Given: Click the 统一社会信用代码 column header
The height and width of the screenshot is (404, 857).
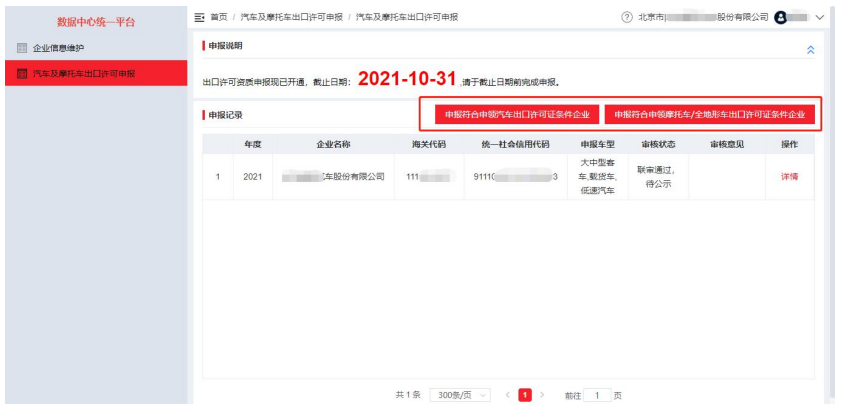Looking at the screenshot, I should (515, 144).
